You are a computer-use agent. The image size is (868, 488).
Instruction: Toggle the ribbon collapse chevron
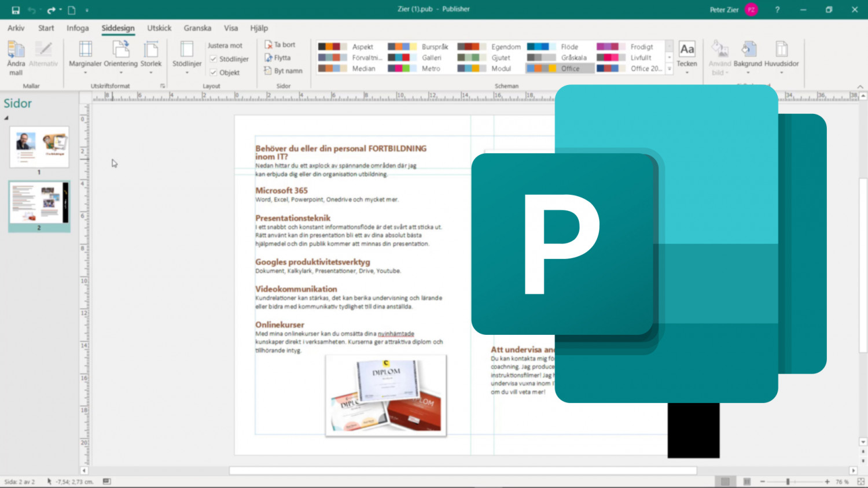point(860,87)
